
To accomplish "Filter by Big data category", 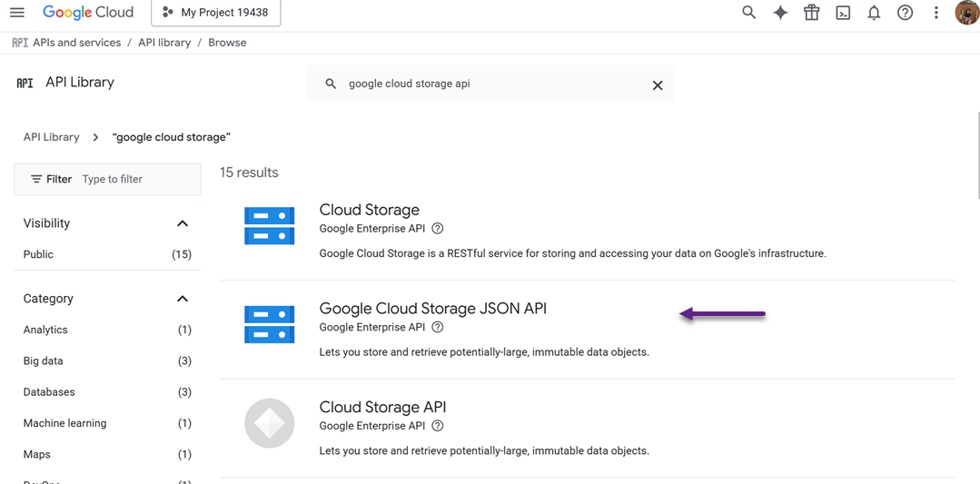I will [x=44, y=361].
